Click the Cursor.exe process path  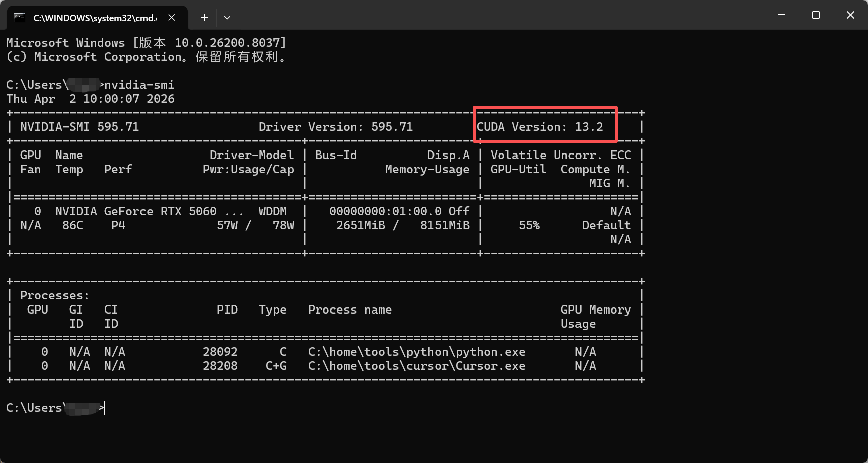tap(417, 366)
